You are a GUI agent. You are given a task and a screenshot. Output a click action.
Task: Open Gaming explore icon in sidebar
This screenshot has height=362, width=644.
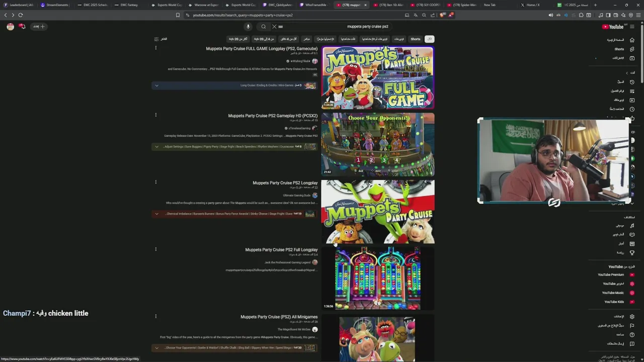pos(632,235)
